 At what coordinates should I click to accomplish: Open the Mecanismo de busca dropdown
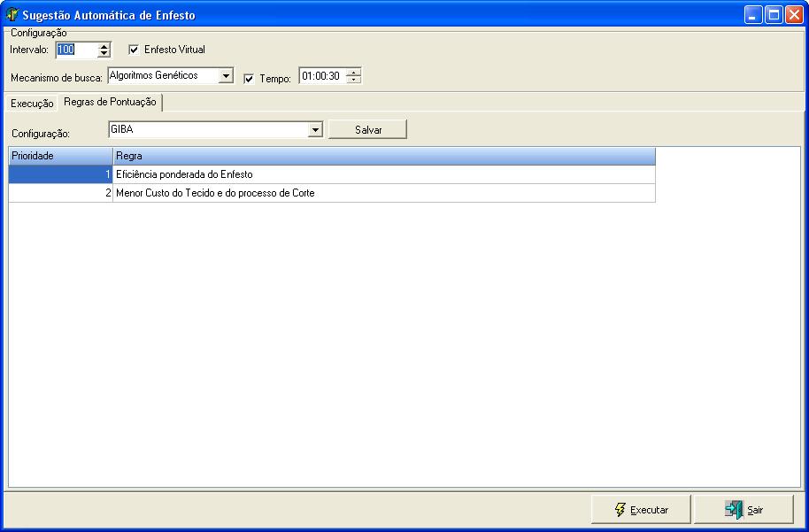coord(226,76)
